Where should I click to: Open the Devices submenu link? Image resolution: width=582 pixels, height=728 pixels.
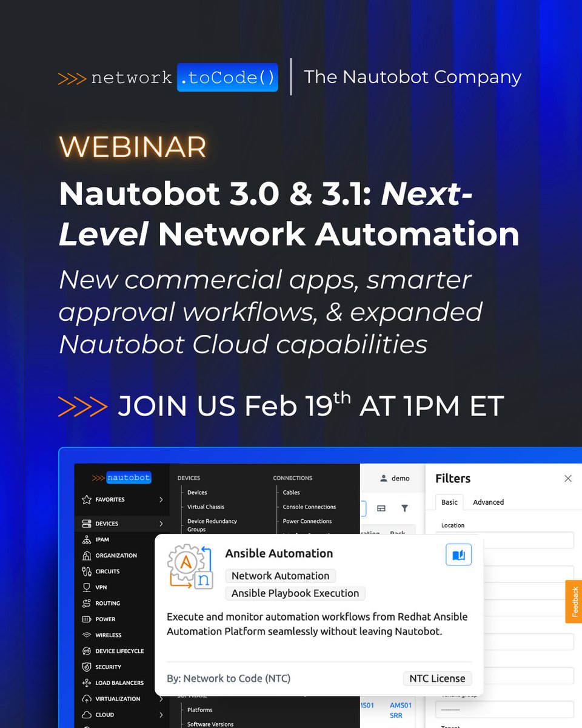(197, 493)
